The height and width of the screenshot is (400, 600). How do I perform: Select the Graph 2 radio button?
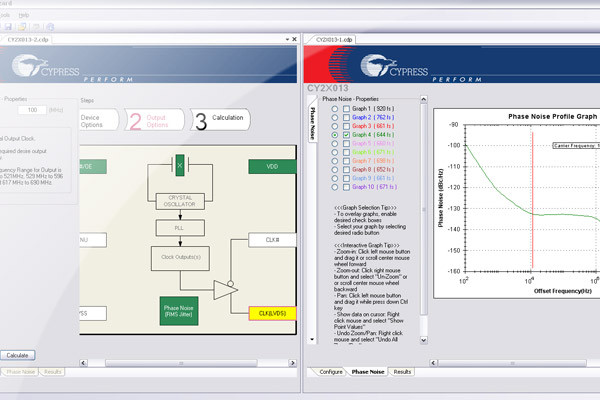(335, 118)
